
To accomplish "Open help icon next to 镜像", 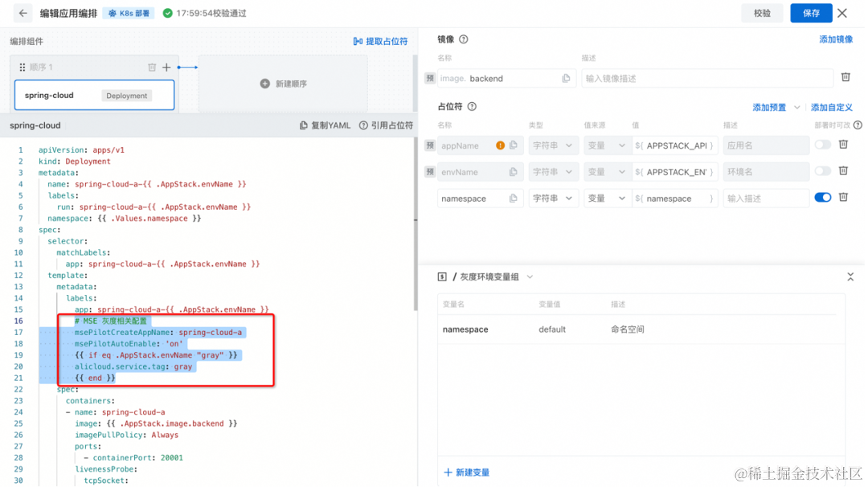I will click(465, 39).
